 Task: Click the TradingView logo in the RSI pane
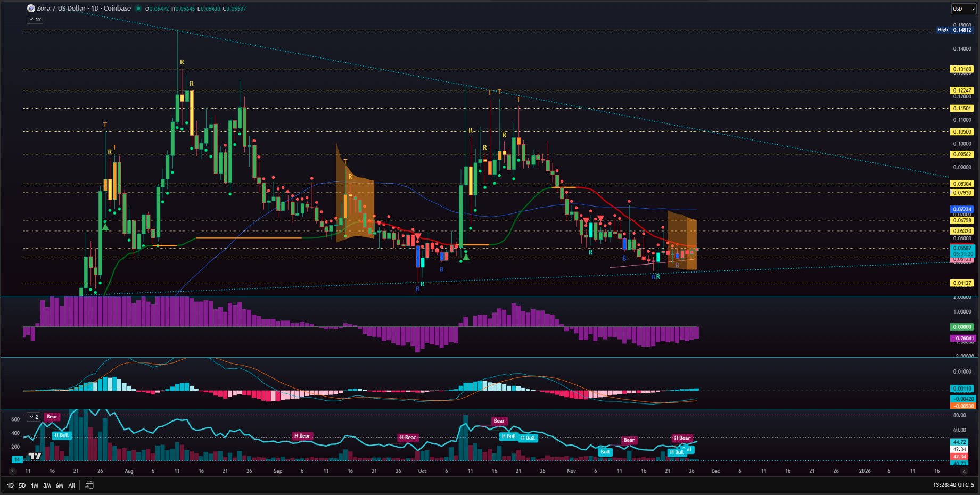[x=35, y=456]
